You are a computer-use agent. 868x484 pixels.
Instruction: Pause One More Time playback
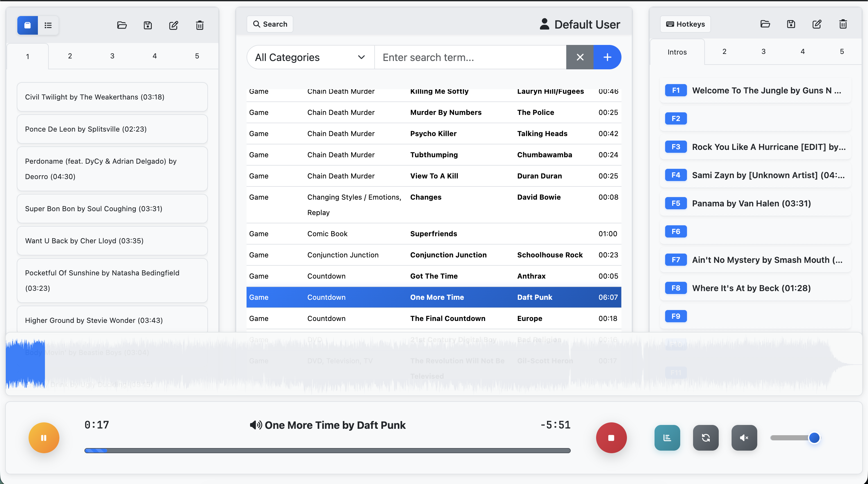coord(44,437)
